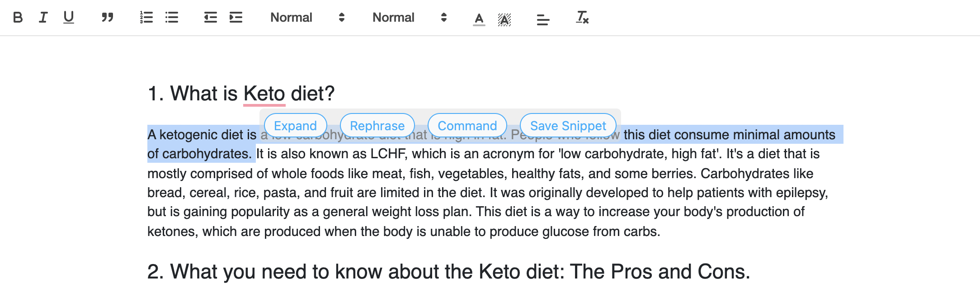This screenshot has width=980, height=302.
Task: Click the Rephrase button
Action: (x=377, y=126)
